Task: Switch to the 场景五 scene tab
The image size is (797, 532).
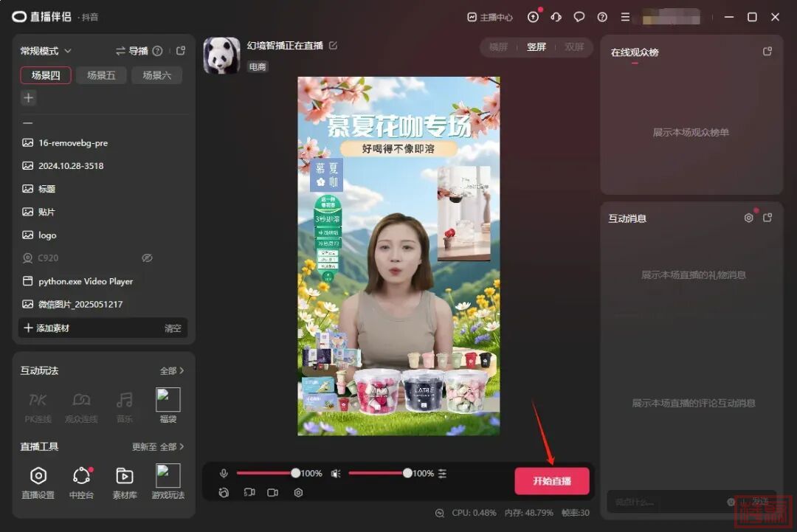Action: click(101, 75)
